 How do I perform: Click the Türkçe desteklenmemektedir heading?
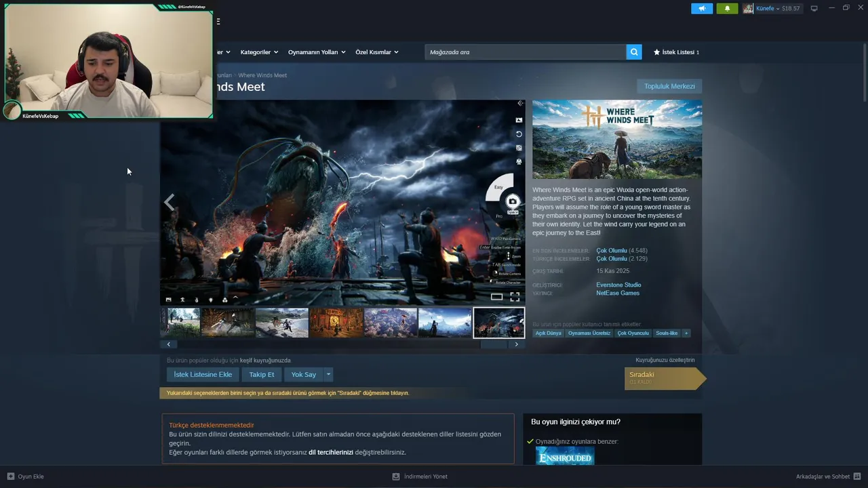point(212,425)
